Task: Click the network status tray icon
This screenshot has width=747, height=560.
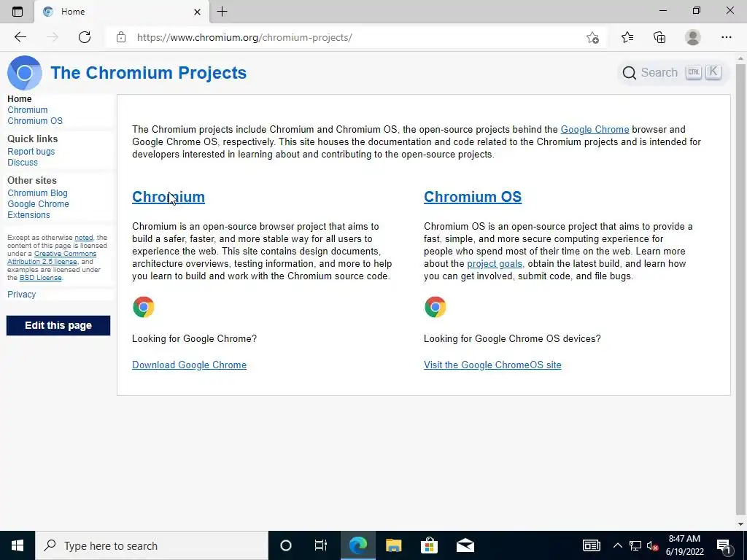Action: tap(635, 545)
